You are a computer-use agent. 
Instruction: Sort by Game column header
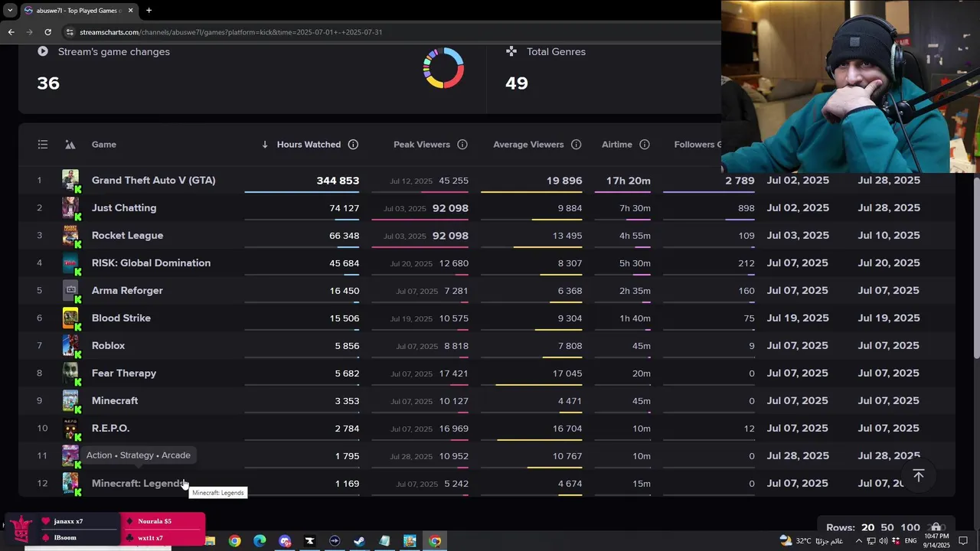[104, 145]
